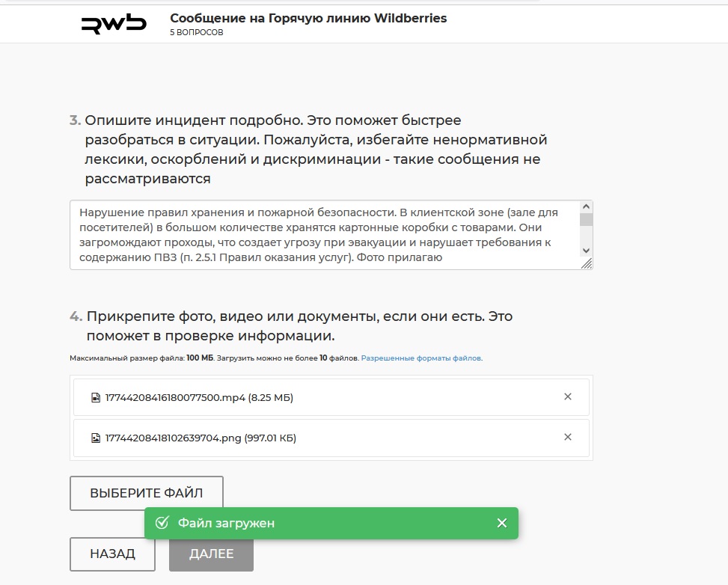
Task: Click the 'Сообщение на Горячую линию Wildberries' title
Action: point(308,18)
